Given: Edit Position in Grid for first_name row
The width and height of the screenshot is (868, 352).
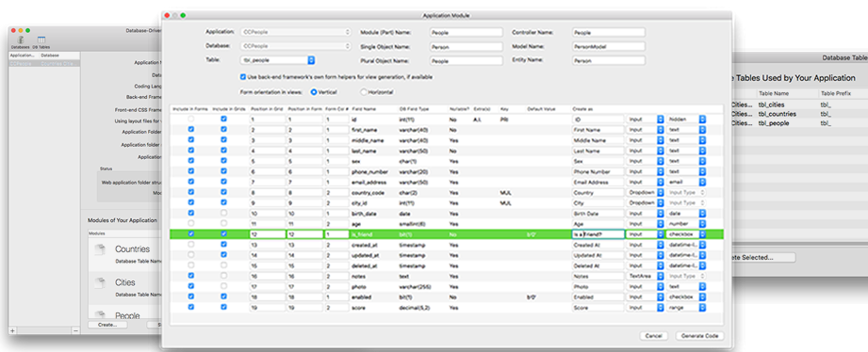Looking at the screenshot, I should (x=267, y=129).
